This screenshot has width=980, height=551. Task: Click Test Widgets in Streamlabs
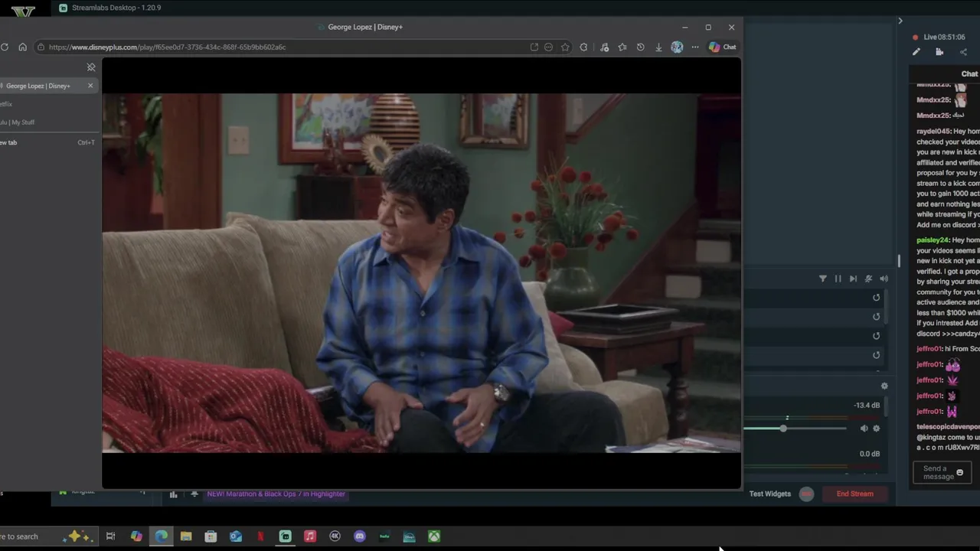click(769, 494)
